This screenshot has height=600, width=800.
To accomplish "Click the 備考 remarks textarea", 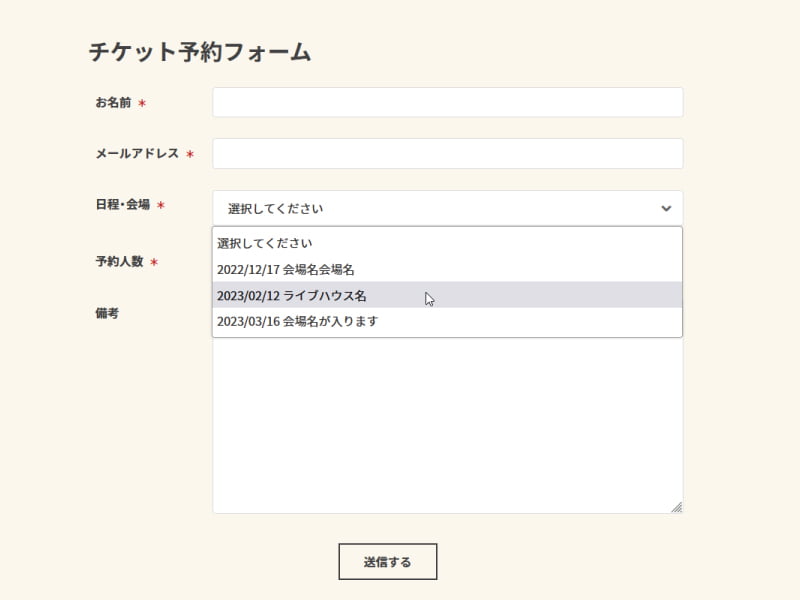I will 447,430.
